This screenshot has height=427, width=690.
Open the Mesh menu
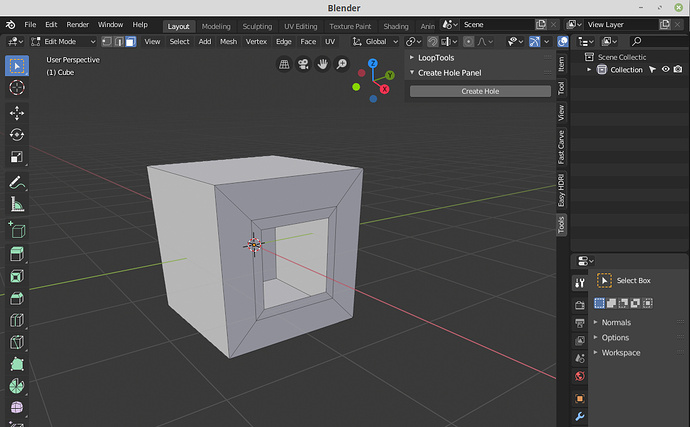click(228, 41)
